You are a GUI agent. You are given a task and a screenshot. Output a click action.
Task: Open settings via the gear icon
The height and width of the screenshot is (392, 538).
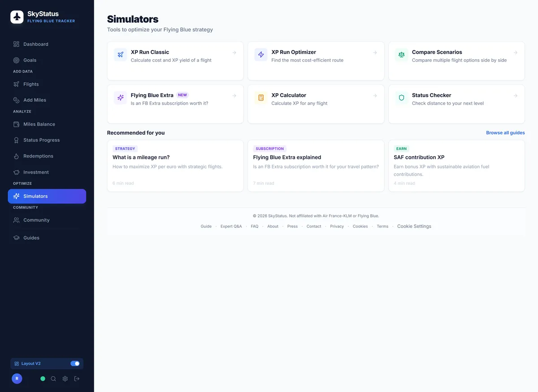(65, 379)
